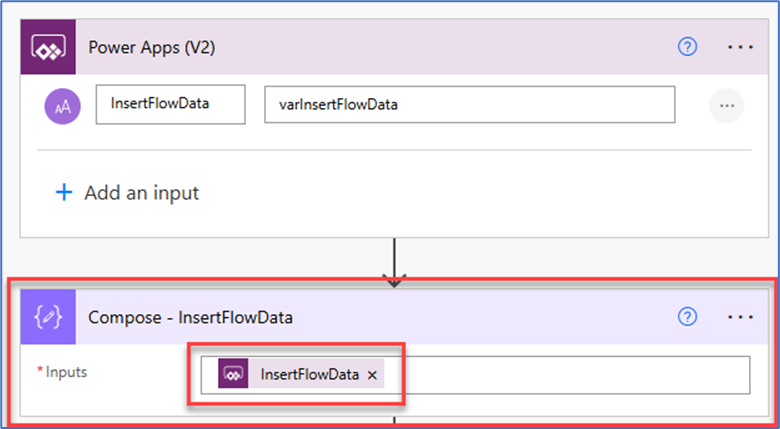Click the Power Apps (V2) trigger icon
Viewport: 780px width, 429px height.
(x=48, y=47)
